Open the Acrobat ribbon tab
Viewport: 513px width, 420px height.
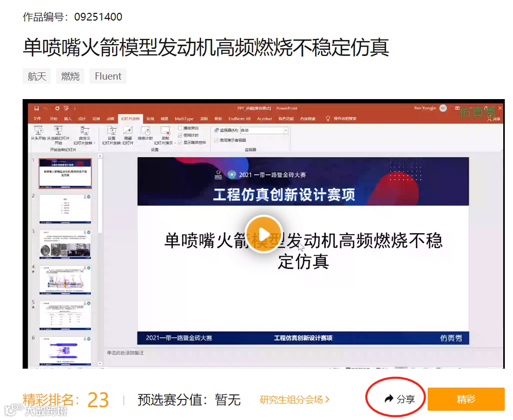pyautogui.click(x=264, y=119)
